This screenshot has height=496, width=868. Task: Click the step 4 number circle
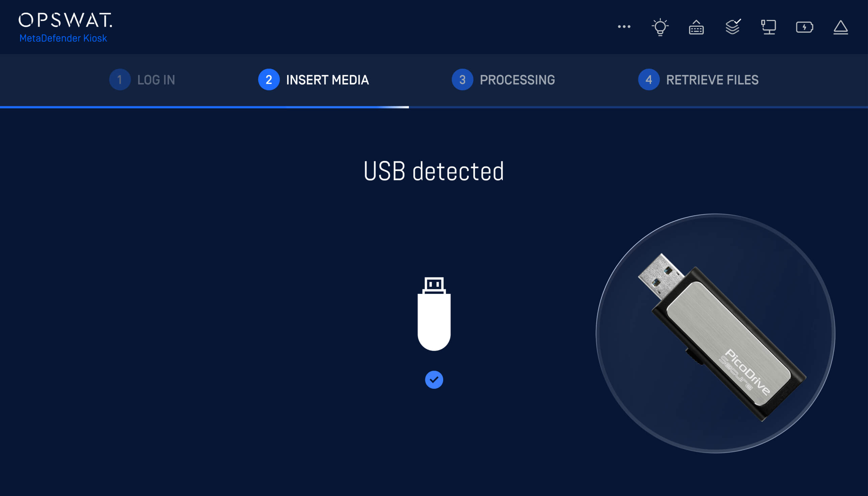pyautogui.click(x=648, y=80)
